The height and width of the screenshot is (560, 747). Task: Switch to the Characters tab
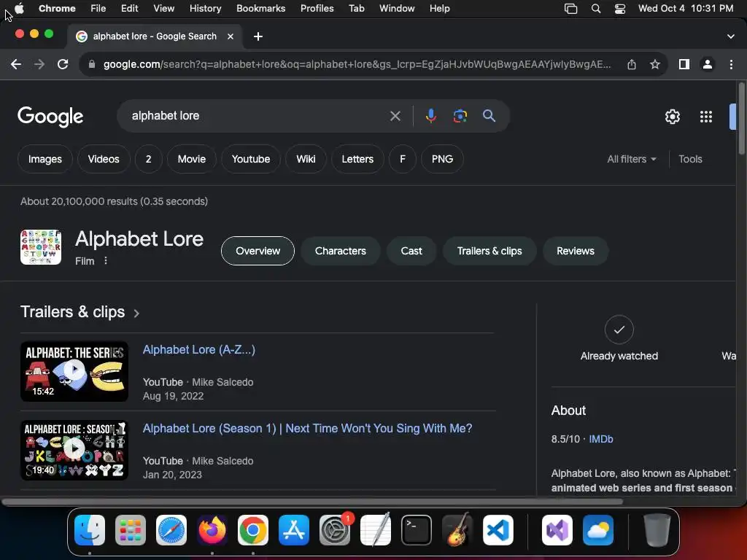(x=340, y=251)
